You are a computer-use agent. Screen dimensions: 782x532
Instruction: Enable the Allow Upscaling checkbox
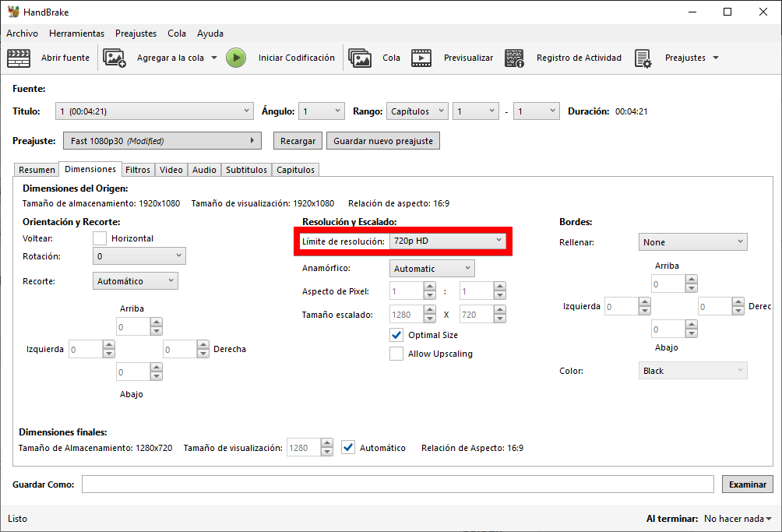click(x=396, y=354)
